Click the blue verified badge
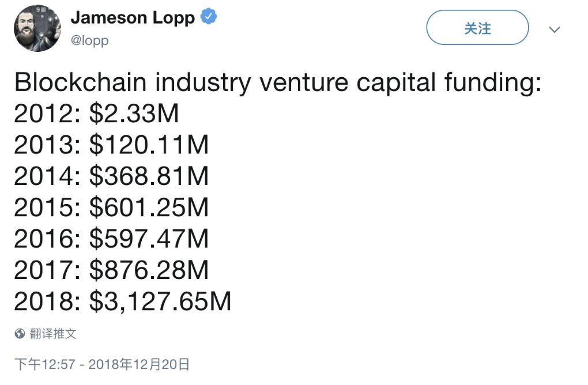The image size is (588, 385). click(x=208, y=18)
